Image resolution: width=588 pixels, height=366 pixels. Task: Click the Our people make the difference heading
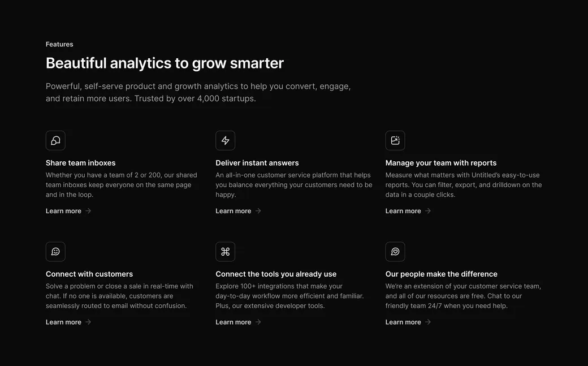point(442,274)
